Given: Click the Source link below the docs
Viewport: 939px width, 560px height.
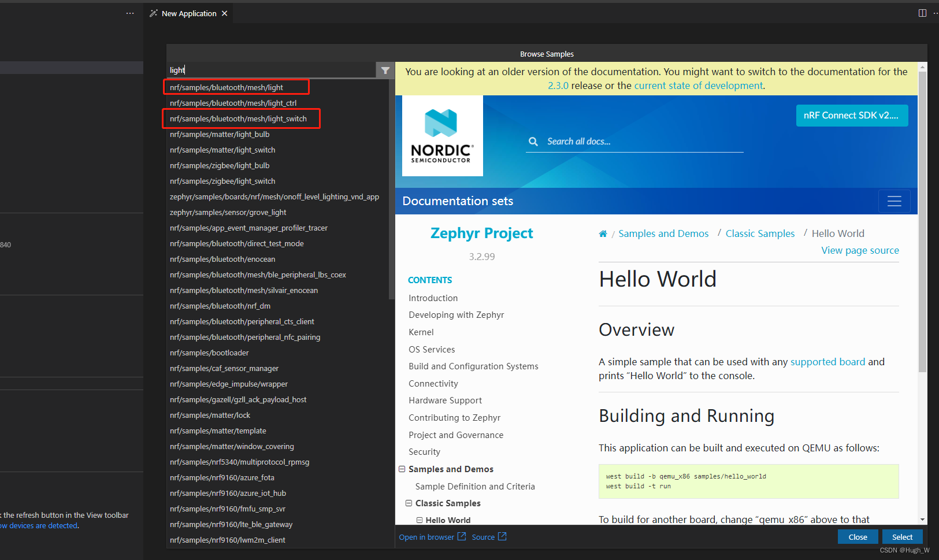Looking at the screenshot, I should point(483,537).
